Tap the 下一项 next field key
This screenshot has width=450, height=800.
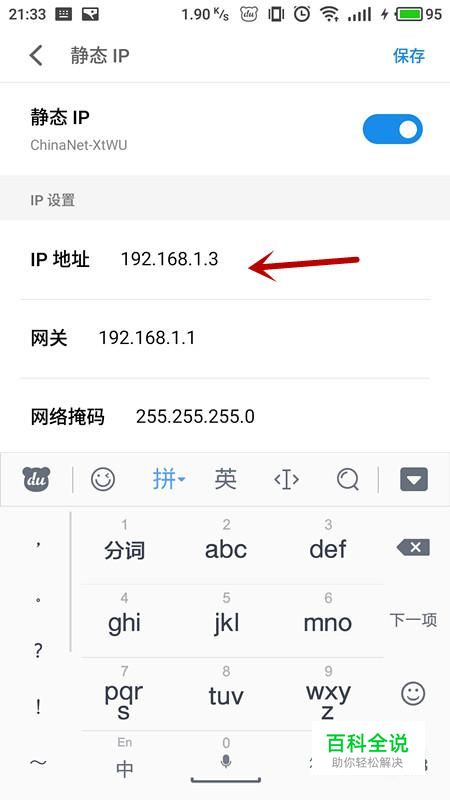click(413, 620)
